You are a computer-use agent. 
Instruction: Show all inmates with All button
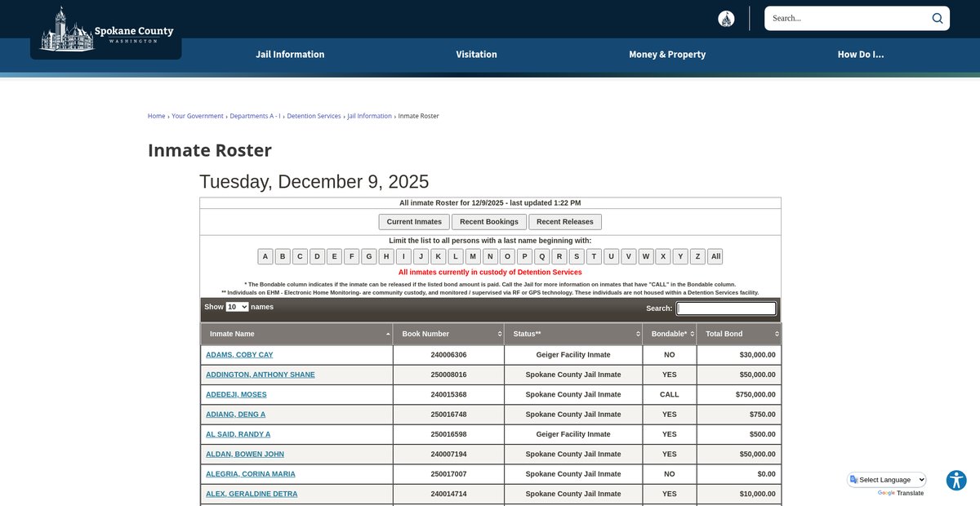click(x=715, y=256)
